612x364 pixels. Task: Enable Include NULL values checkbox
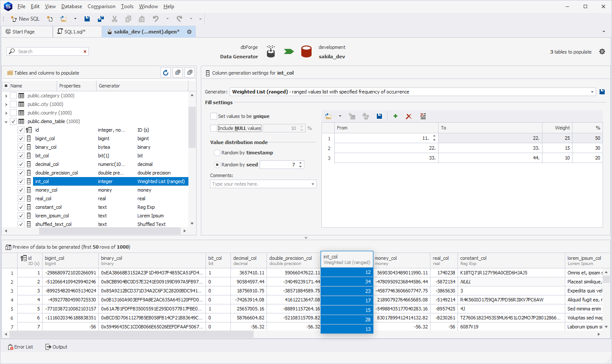point(213,128)
